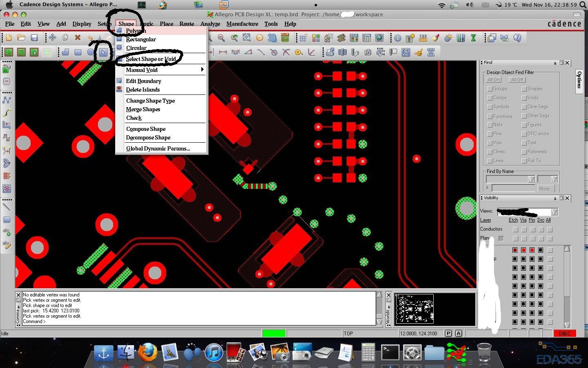Choose Rectangular from the Shape menu
588x368 pixels.
[x=141, y=39]
